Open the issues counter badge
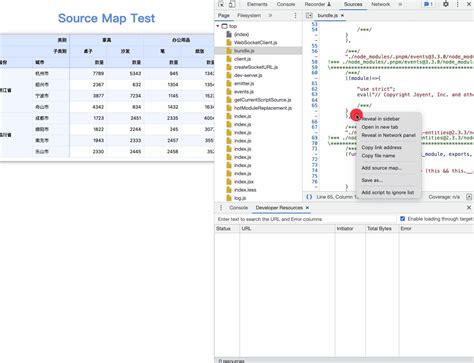 428,4
